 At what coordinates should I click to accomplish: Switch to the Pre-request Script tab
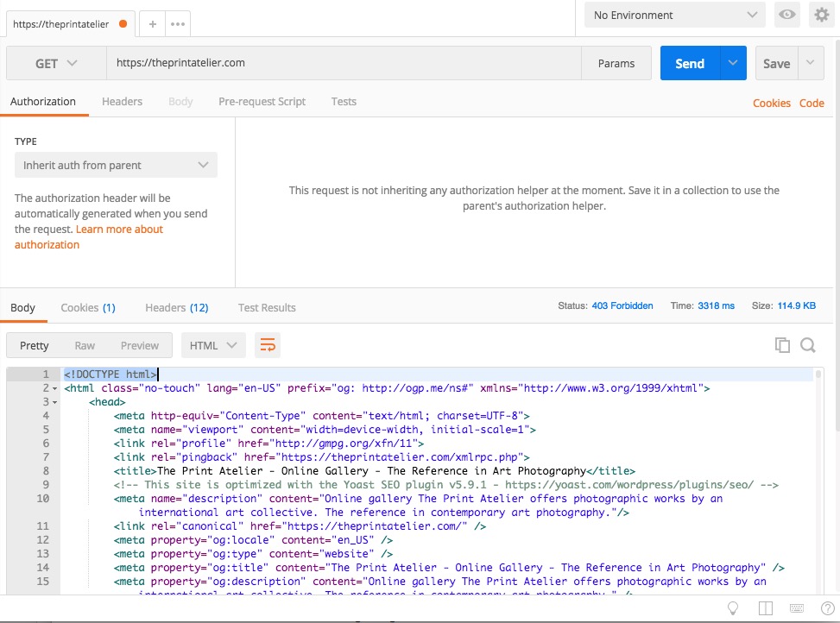pos(262,101)
